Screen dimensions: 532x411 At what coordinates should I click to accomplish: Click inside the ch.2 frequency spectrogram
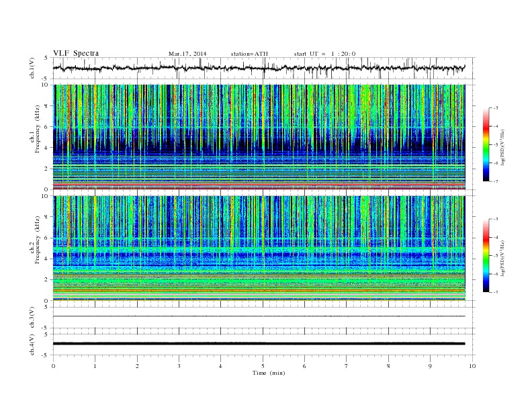tap(259, 248)
